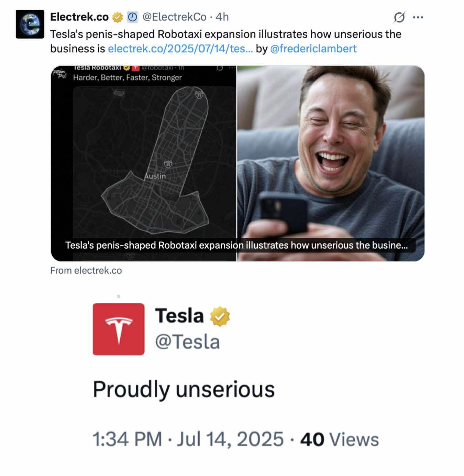Image resolution: width=464 pixels, height=476 pixels.
Task: Open the electrek.co/2025/07/14 article link
Action: [x=180, y=48]
